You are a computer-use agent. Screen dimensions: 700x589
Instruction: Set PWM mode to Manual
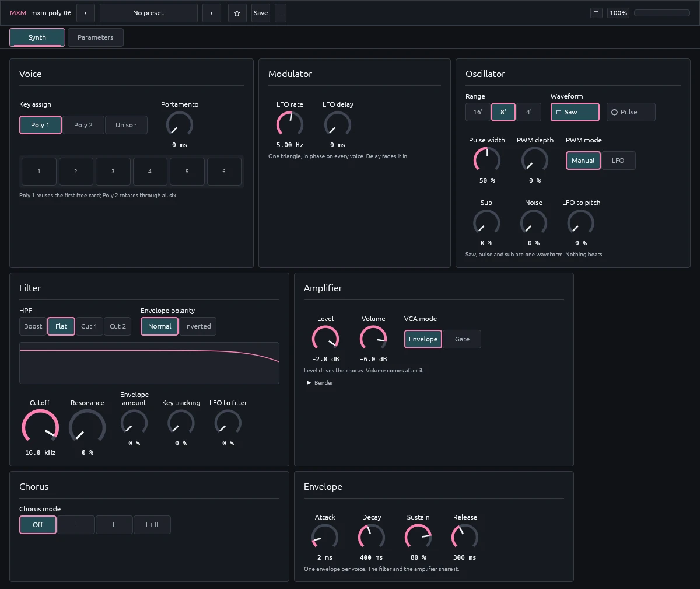[583, 161]
